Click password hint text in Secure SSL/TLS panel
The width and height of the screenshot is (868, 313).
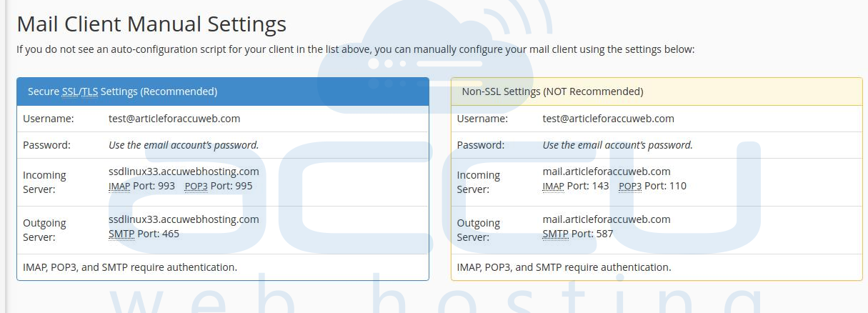(x=184, y=145)
